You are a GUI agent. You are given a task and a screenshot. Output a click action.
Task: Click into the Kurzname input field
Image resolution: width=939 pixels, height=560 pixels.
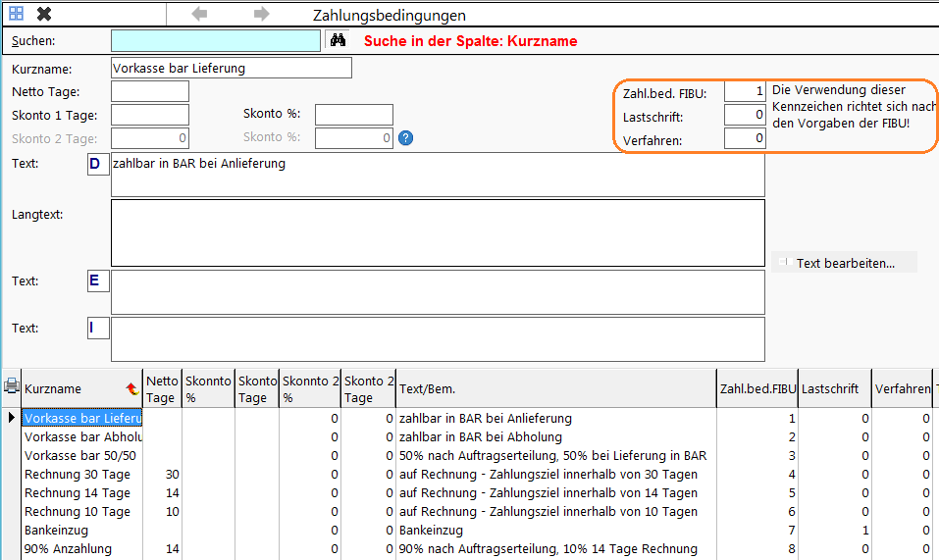point(232,68)
